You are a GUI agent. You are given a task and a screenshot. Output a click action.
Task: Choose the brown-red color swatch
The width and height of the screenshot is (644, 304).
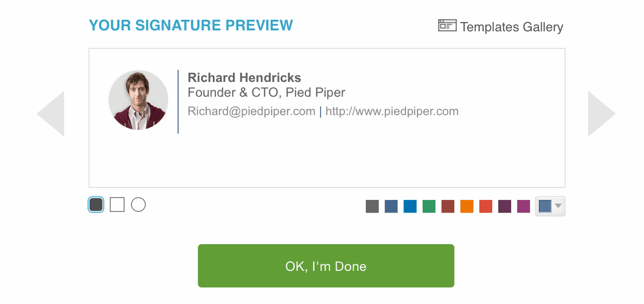pos(448,207)
